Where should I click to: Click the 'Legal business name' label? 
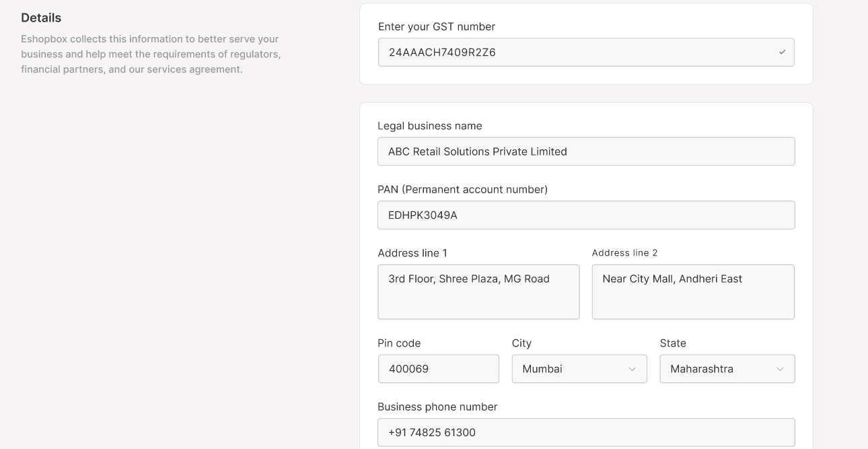coord(429,126)
